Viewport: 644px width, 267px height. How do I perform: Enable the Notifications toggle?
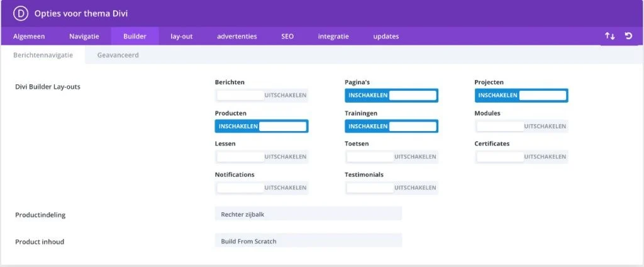point(262,188)
